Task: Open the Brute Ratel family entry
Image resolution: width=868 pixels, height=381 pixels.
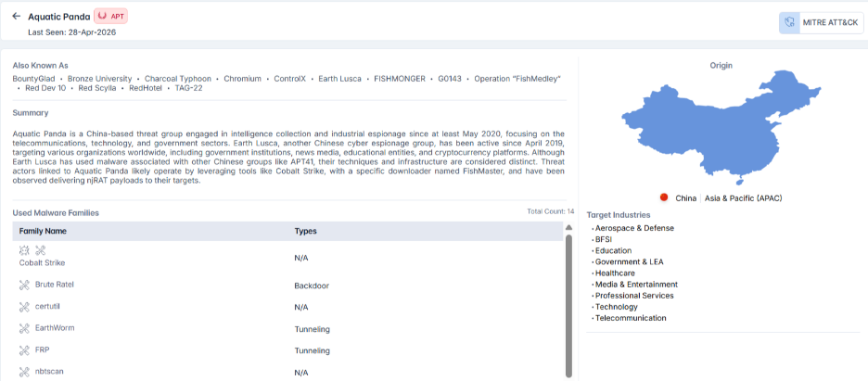Action: click(x=54, y=285)
